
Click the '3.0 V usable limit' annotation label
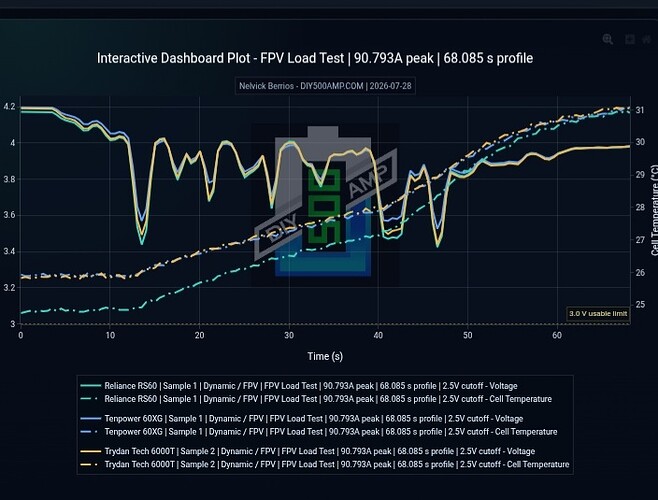(x=598, y=314)
